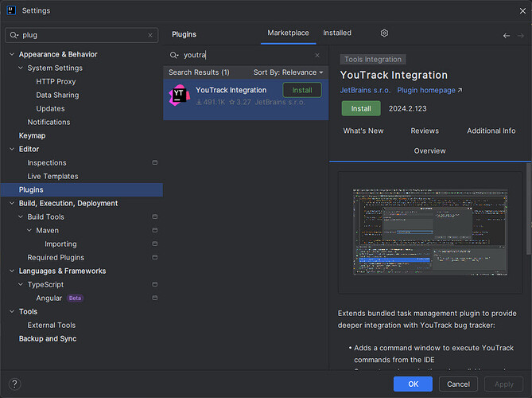Navigate back with the left arrow
Image resolution: width=532 pixels, height=398 pixels.
click(x=507, y=36)
